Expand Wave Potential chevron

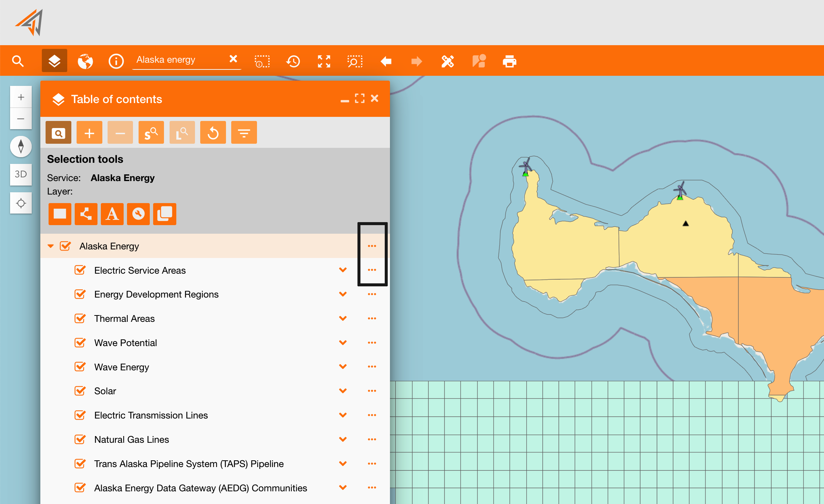(343, 342)
